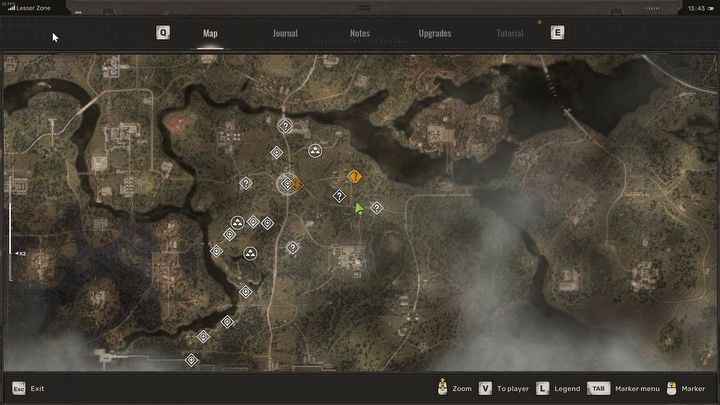
Task: Click the mouse Marker icon at bottom right
Action: 672,388
